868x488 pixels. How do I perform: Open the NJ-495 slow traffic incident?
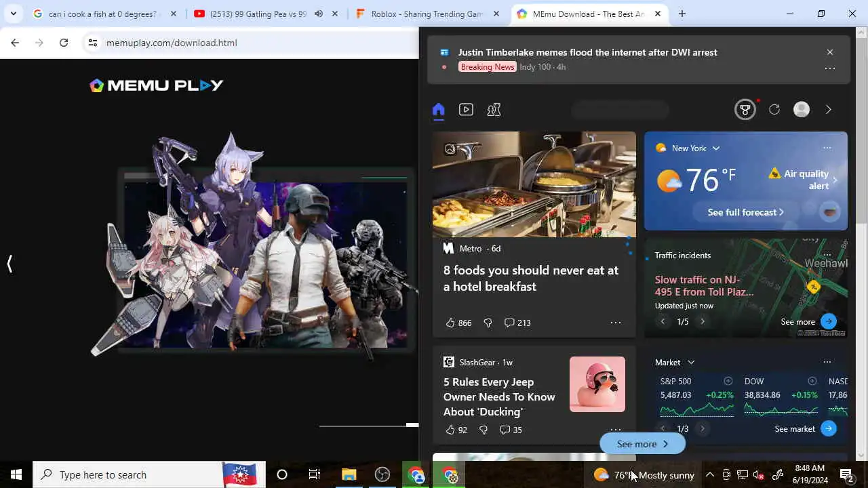coord(705,286)
